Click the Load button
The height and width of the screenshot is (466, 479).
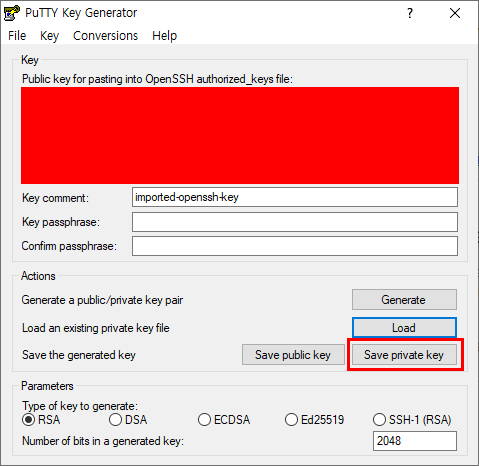[x=404, y=328]
